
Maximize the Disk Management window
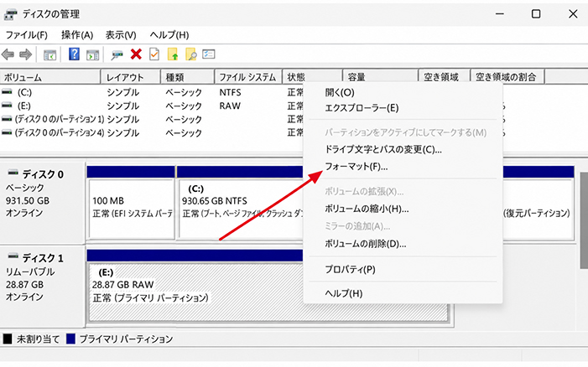(x=536, y=14)
